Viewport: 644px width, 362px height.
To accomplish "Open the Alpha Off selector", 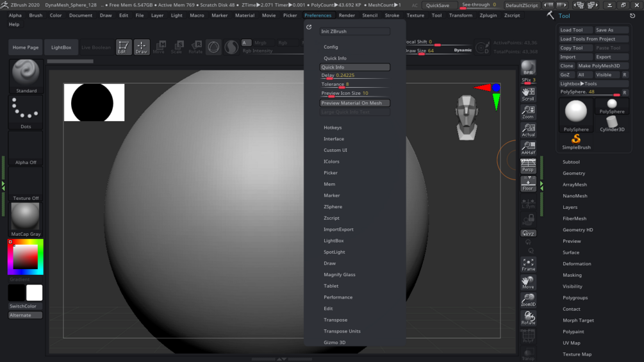I will (26, 148).
